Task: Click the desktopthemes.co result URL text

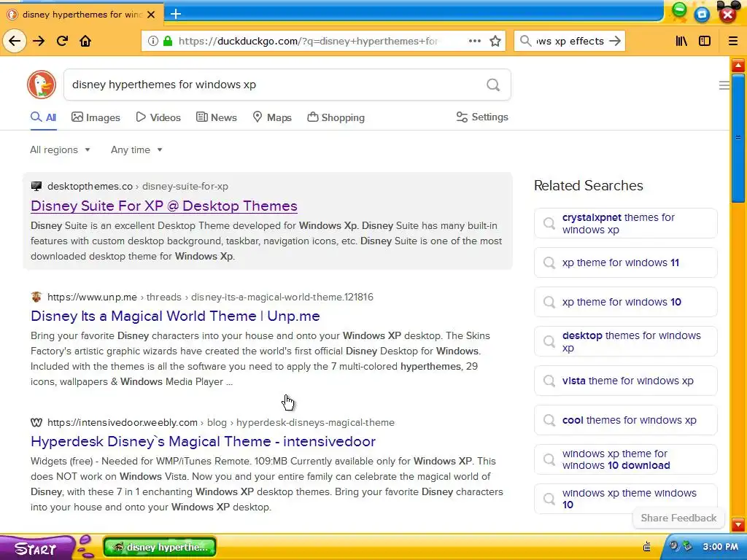Action: pyautogui.click(x=138, y=186)
